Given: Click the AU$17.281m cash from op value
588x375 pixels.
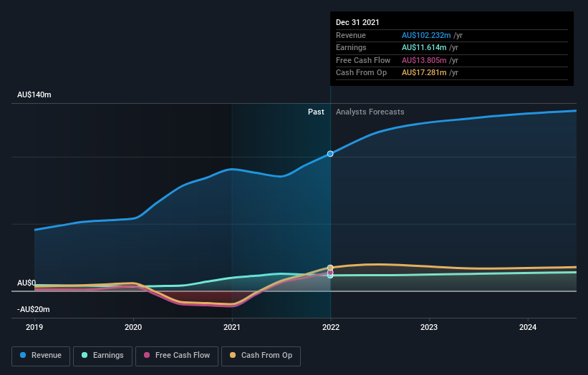Looking at the screenshot, I should [x=424, y=73].
